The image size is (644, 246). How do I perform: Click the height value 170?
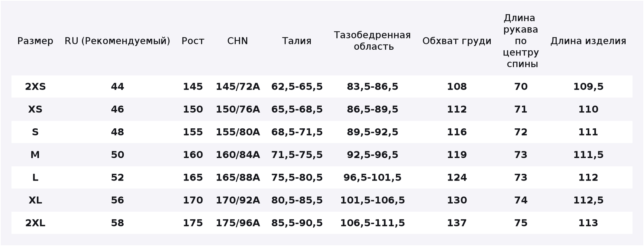pyautogui.click(x=193, y=200)
